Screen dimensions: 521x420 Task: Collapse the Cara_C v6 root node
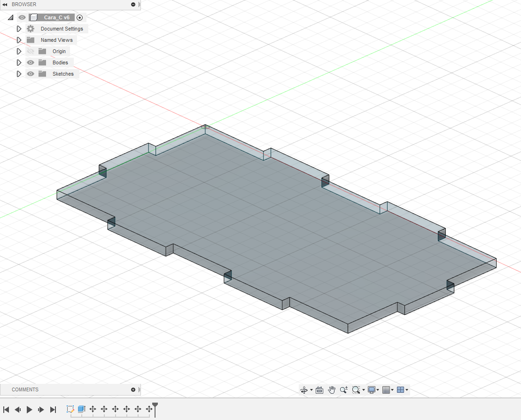click(11, 17)
